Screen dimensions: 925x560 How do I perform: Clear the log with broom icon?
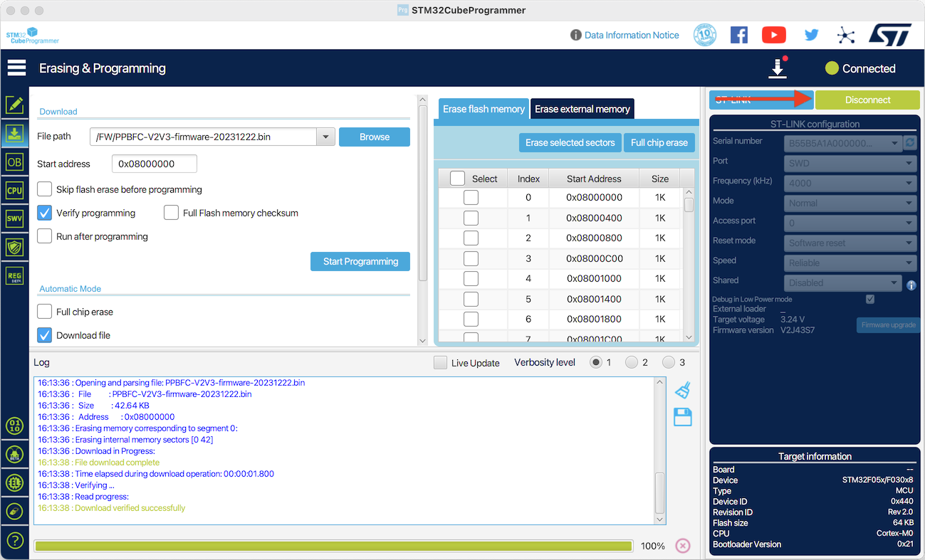click(x=683, y=390)
